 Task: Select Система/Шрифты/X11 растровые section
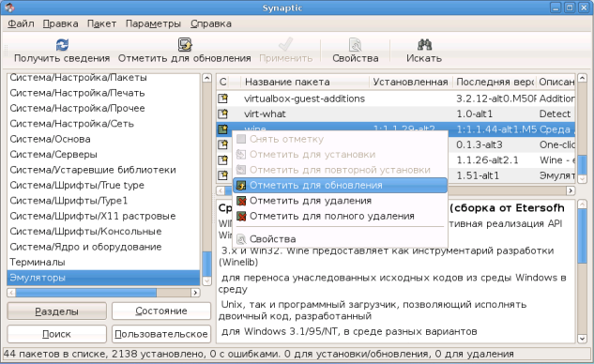tap(103, 216)
